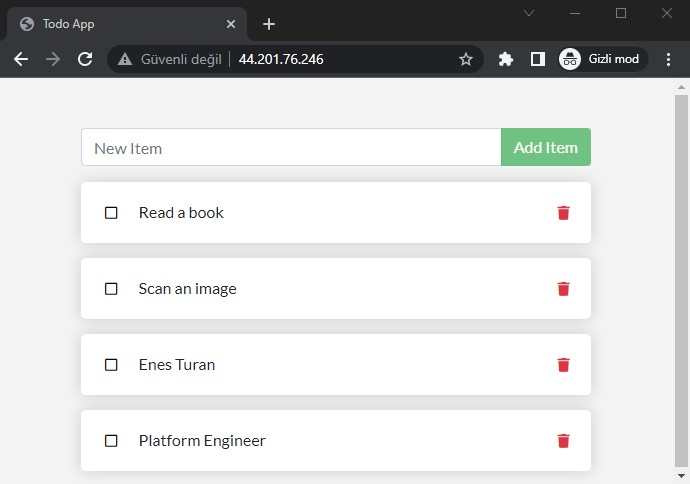Click the address bar URL 44.201.76.246
The image size is (690, 484).
(281, 59)
